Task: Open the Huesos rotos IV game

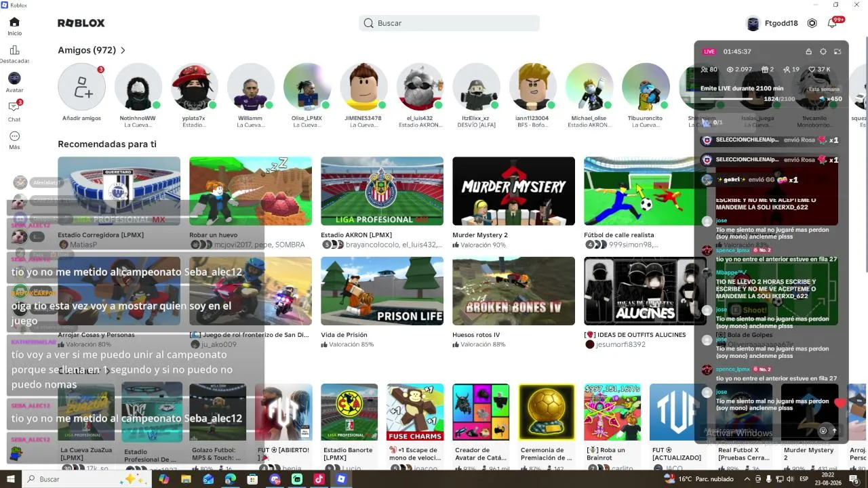Action: [x=513, y=291]
